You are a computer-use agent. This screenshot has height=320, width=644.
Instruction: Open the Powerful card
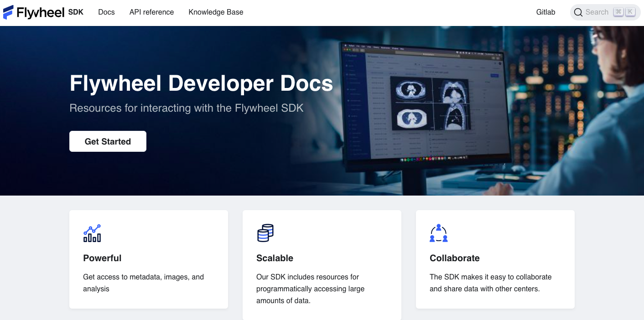point(149,259)
